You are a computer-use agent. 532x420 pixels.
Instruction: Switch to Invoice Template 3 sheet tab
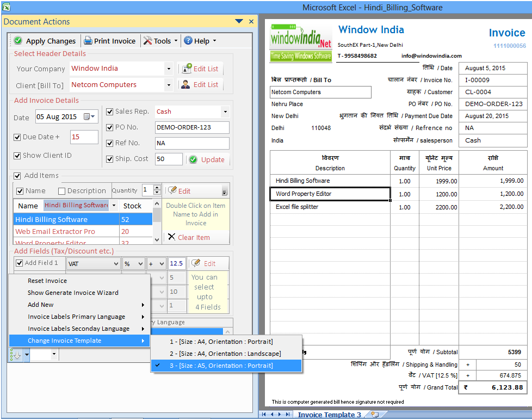[x=329, y=415]
